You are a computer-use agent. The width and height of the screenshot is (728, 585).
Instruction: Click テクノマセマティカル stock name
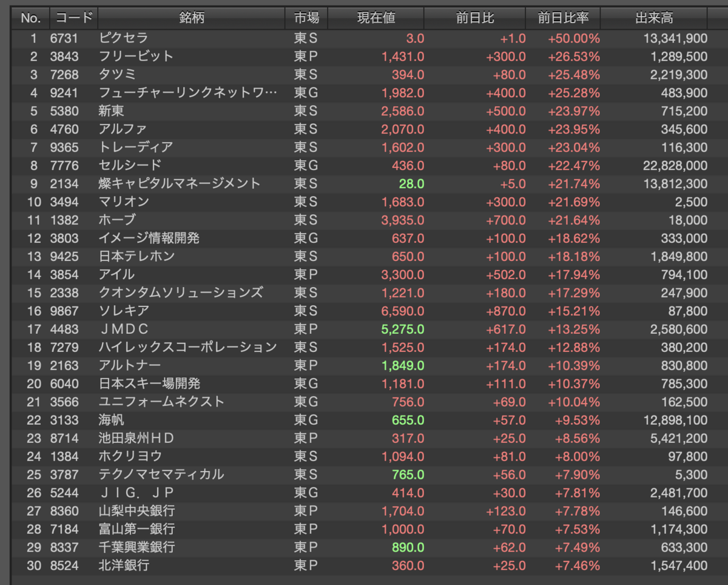(161, 474)
